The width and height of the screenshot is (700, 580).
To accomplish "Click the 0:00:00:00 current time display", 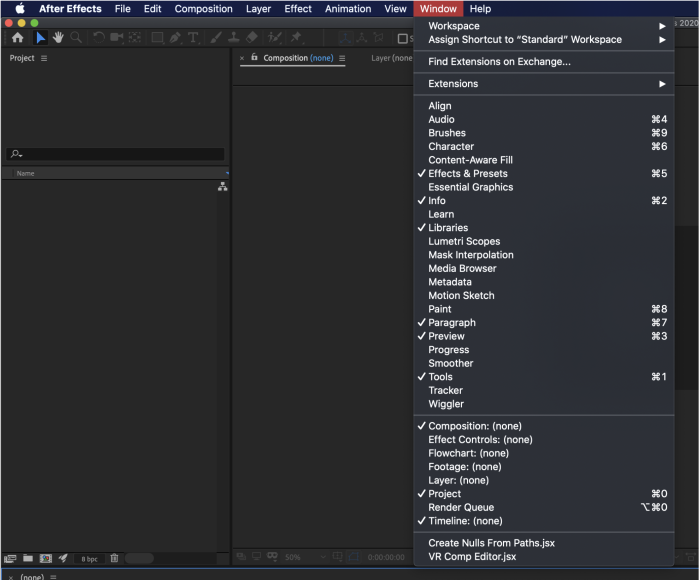I will tap(386, 557).
